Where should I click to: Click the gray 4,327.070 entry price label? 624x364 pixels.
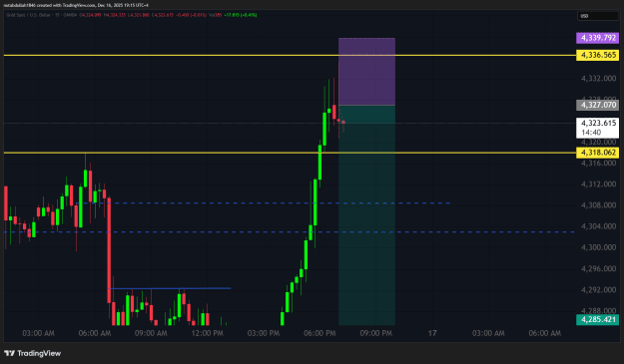point(597,105)
